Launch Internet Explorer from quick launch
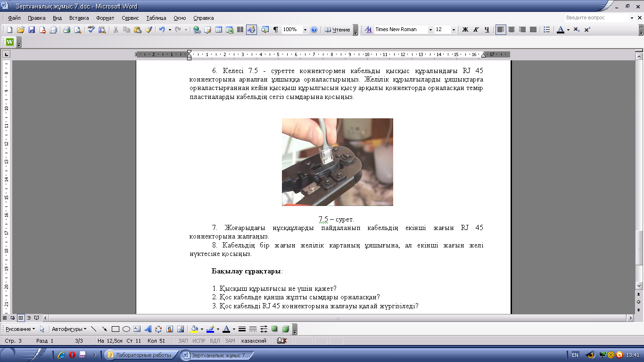 pos(61,355)
